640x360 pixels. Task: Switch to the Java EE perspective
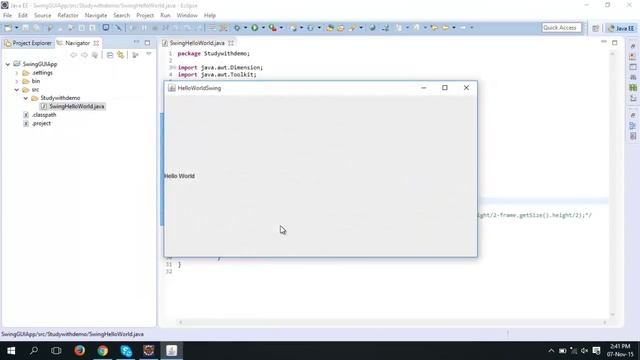(621, 28)
